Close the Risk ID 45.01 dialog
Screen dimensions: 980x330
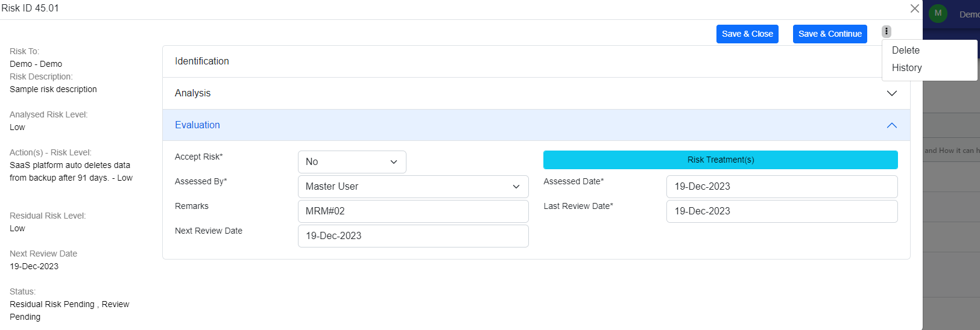coord(914,8)
